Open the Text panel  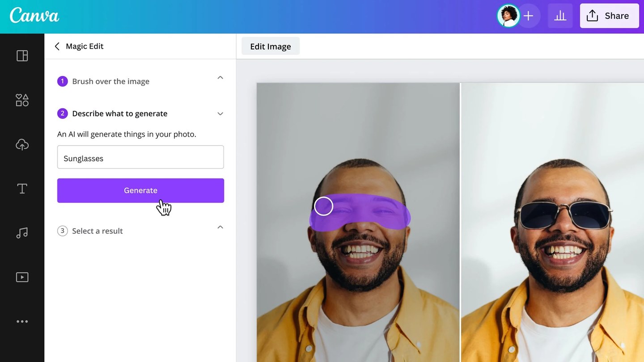pos(22,188)
